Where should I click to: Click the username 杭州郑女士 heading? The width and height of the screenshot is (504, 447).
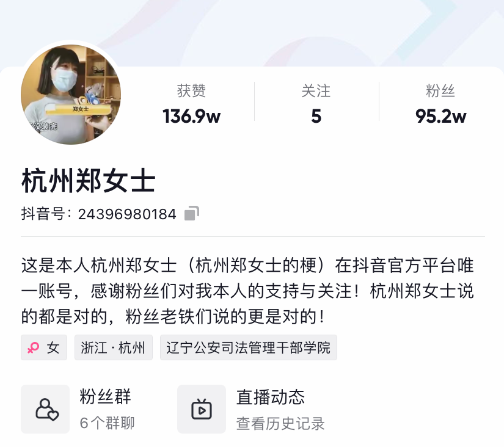click(x=89, y=181)
